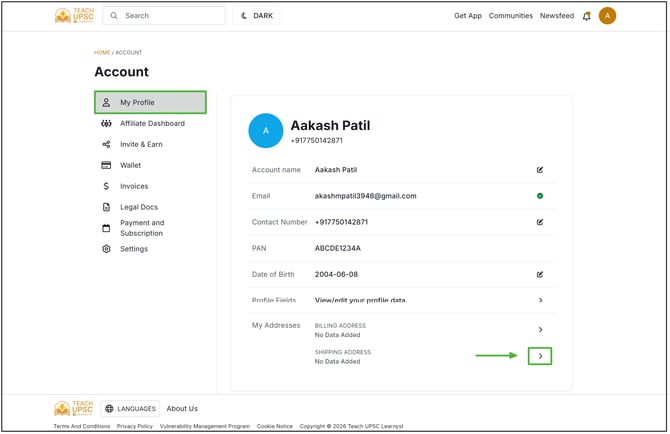Click the SHIPPING ADDRESS label
This screenshot has width=670, height=434.
point(344,353)
